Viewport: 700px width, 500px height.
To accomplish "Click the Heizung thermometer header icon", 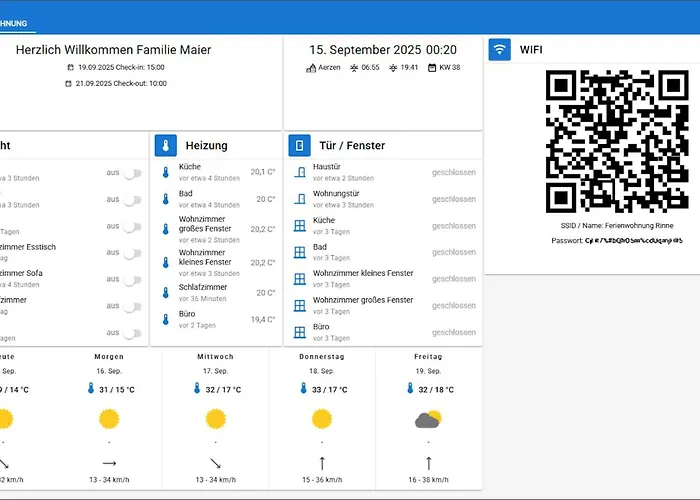I will [166, 146].
